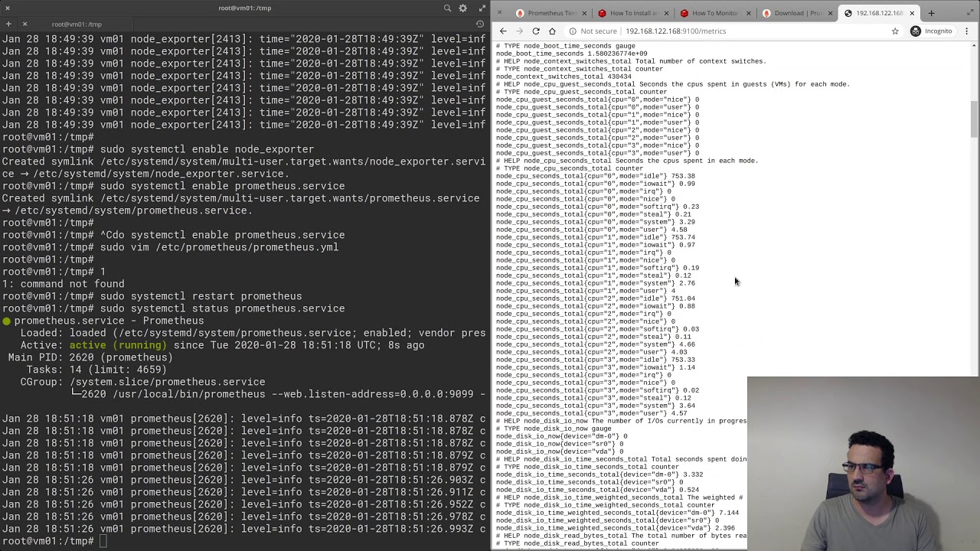Switch to the How To Install browser tab

(633, 13)
